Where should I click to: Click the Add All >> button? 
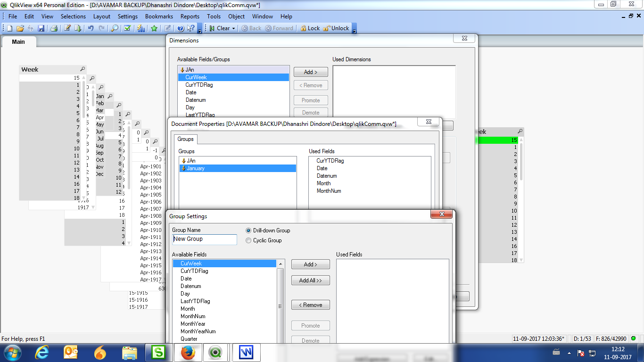click(311, 280)
